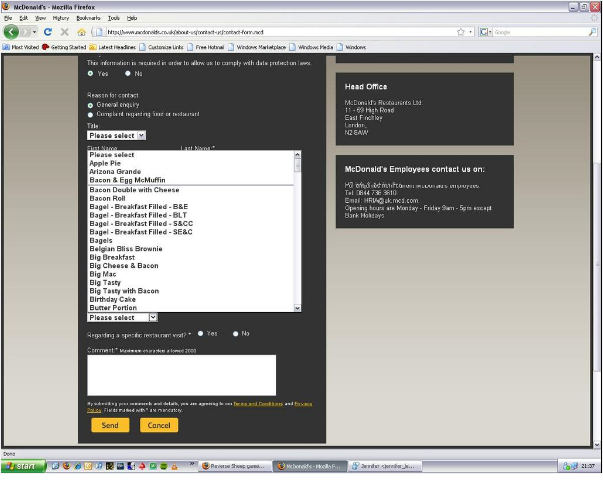Image resolution: width=603 pixels, height=481 pixels.
Task: Open the Windows Start menu
Action: click(x=23, y=467)
